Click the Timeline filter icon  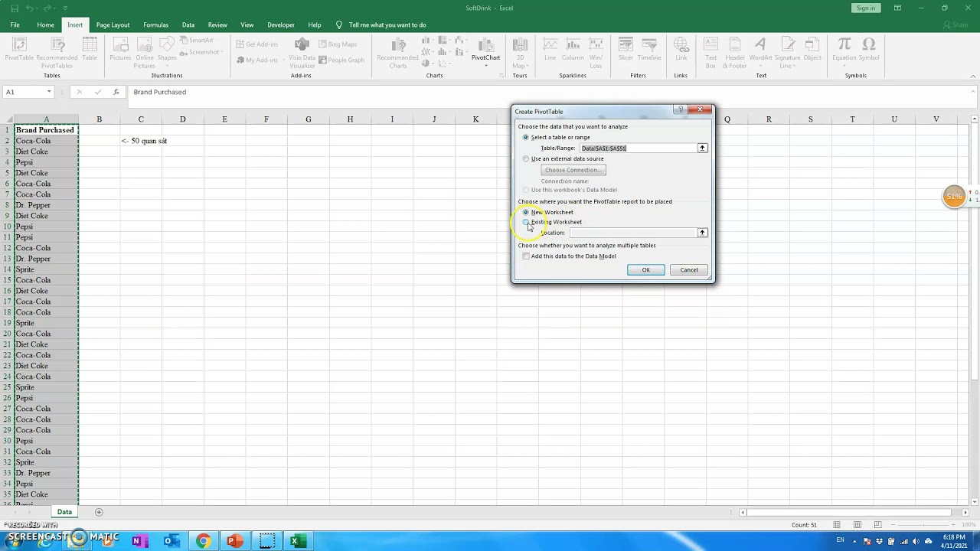[649, 51]
